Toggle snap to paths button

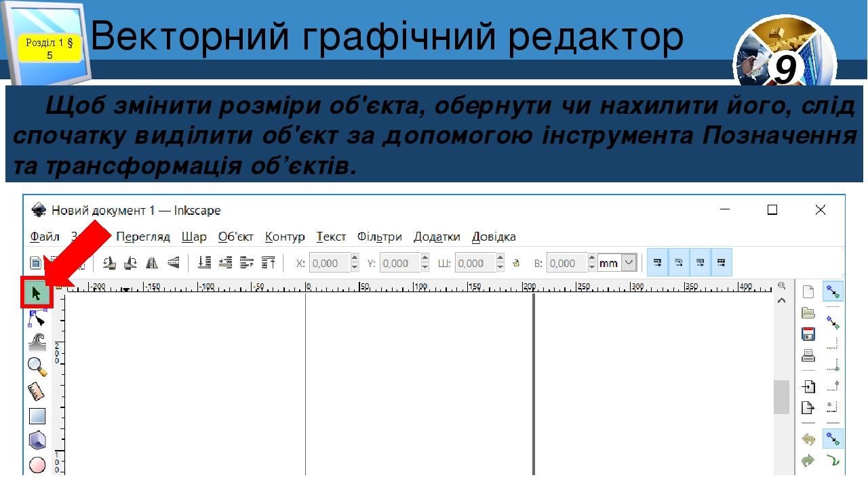(x=833, y=461)
